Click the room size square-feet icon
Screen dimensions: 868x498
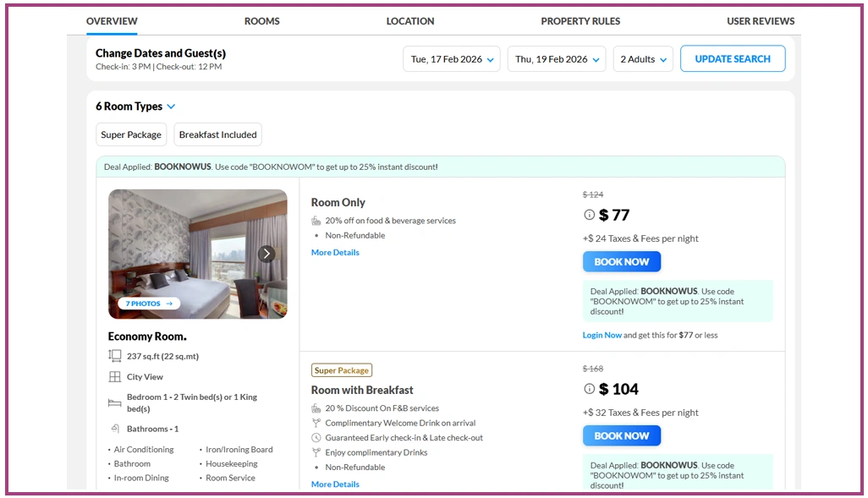click(115, 356)
